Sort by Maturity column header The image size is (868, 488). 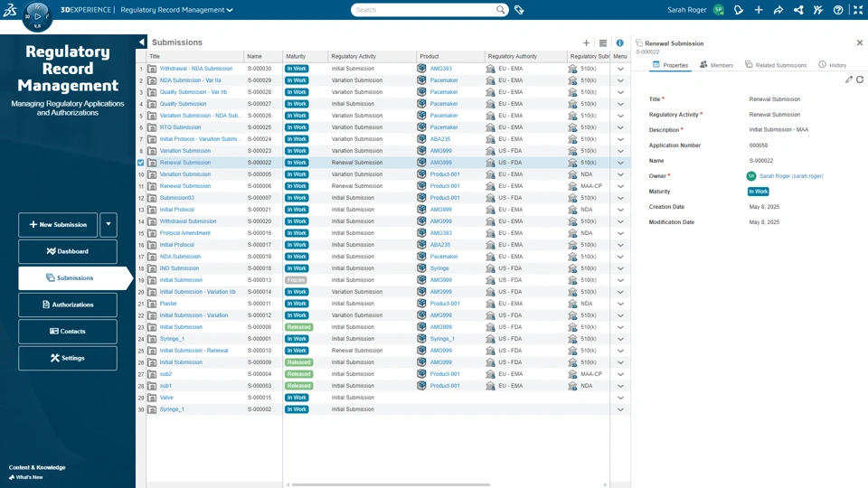(x=305, y=56)
